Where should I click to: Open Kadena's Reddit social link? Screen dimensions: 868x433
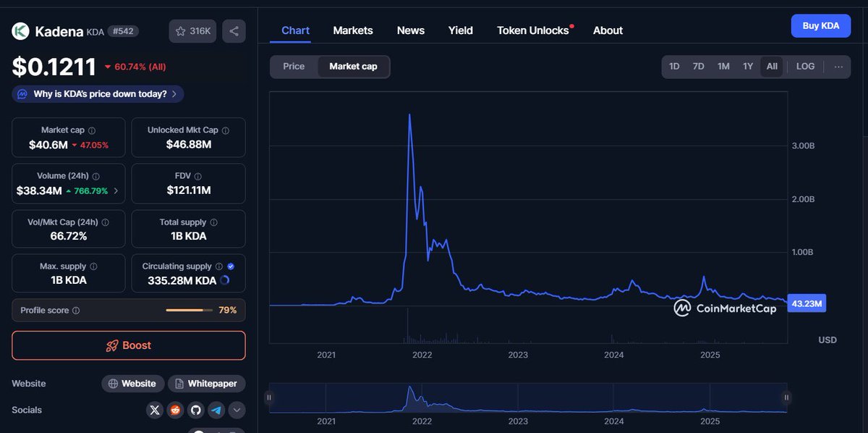(175, 410)
